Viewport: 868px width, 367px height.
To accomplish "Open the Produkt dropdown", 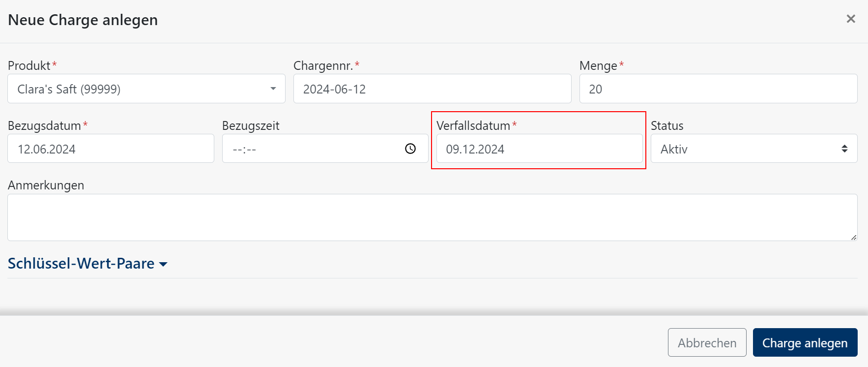I will (146, 89).
